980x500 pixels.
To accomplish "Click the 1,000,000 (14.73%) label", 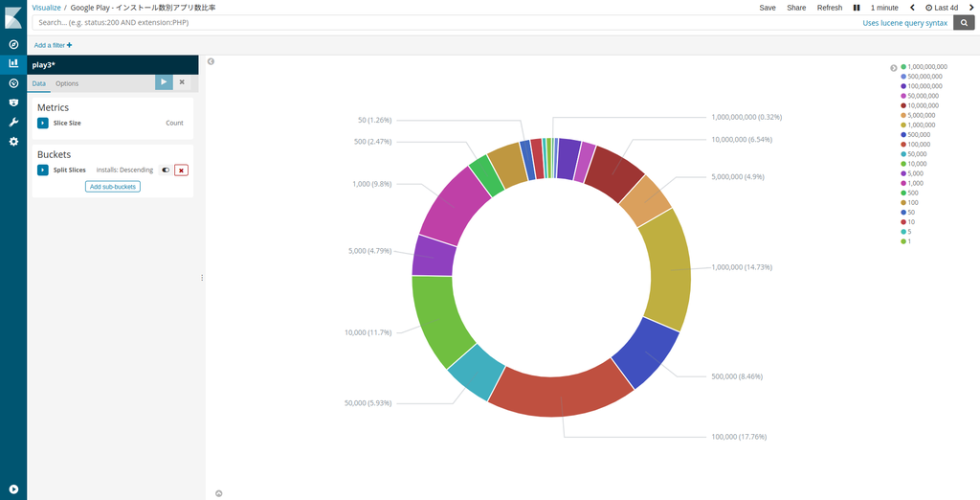I will point(742,267).
